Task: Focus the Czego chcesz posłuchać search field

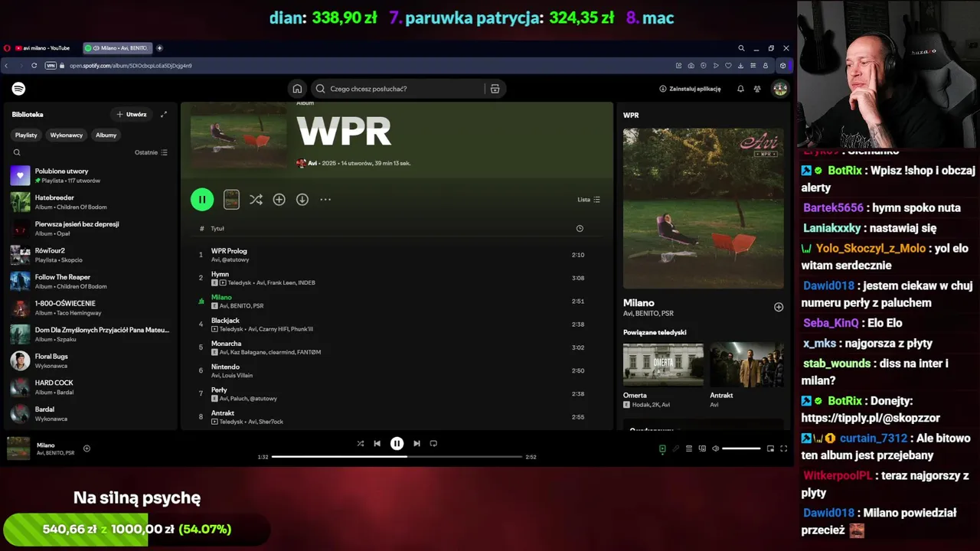Action: (398, 89)
